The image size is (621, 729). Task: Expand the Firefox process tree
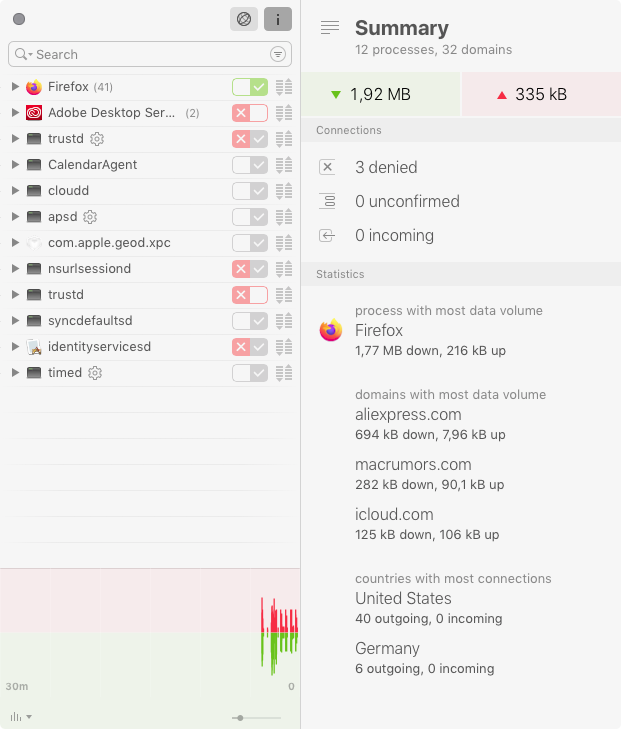click(x=15, y=87)
